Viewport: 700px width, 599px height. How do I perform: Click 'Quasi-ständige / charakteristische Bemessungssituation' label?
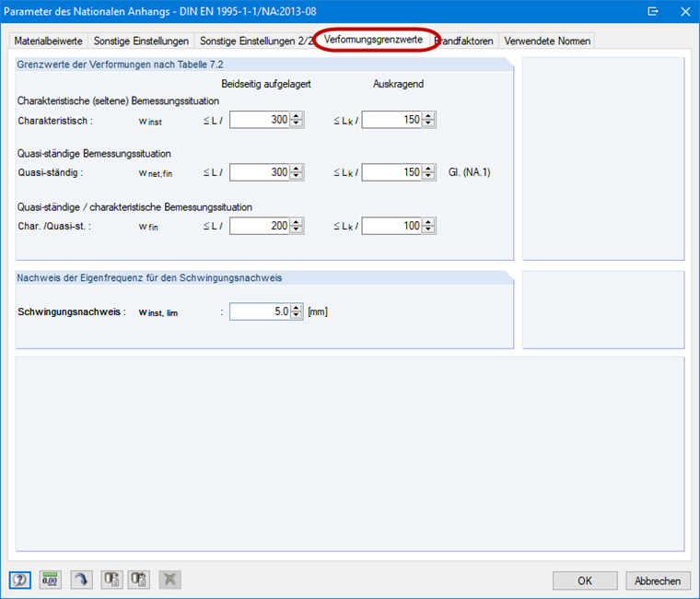134,207
